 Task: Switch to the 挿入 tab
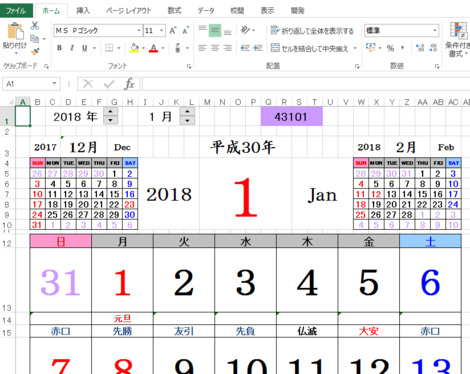pyautogui.click(x=83, y=11)
